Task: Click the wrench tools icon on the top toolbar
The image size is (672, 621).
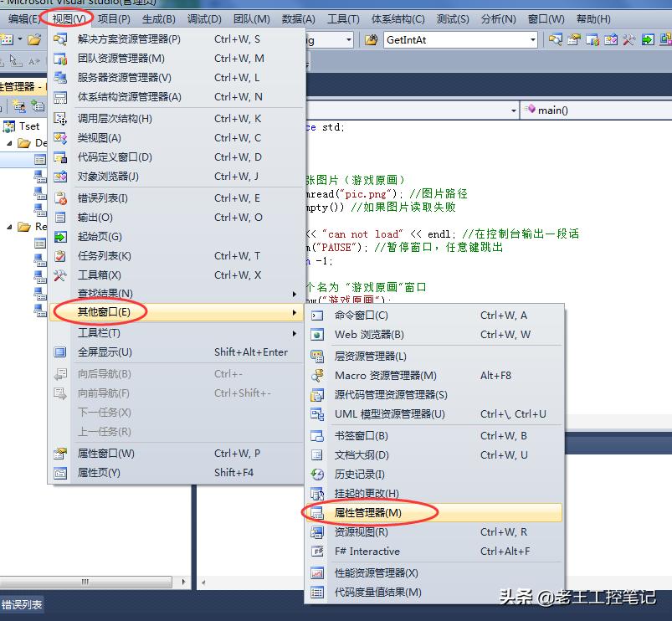Action: [x=628, y=38]
